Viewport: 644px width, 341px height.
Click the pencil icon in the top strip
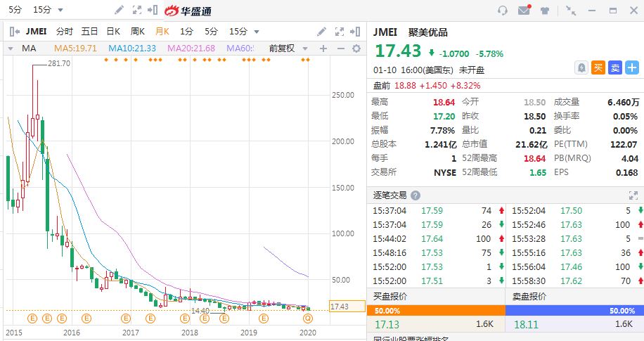119,10
